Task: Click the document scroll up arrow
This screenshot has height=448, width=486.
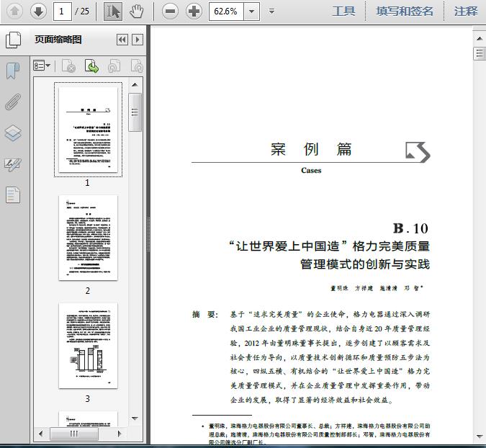Action: (x=480, y=38)
